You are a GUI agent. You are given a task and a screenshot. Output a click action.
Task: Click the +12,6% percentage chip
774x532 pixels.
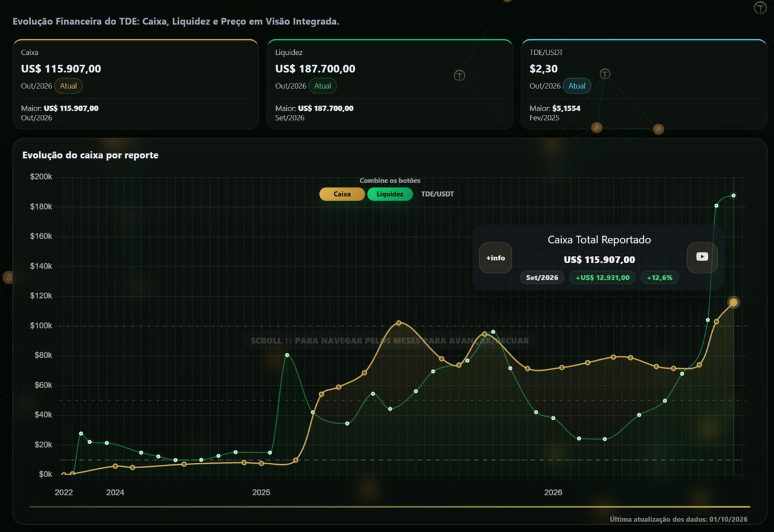[x=659, y=277]
